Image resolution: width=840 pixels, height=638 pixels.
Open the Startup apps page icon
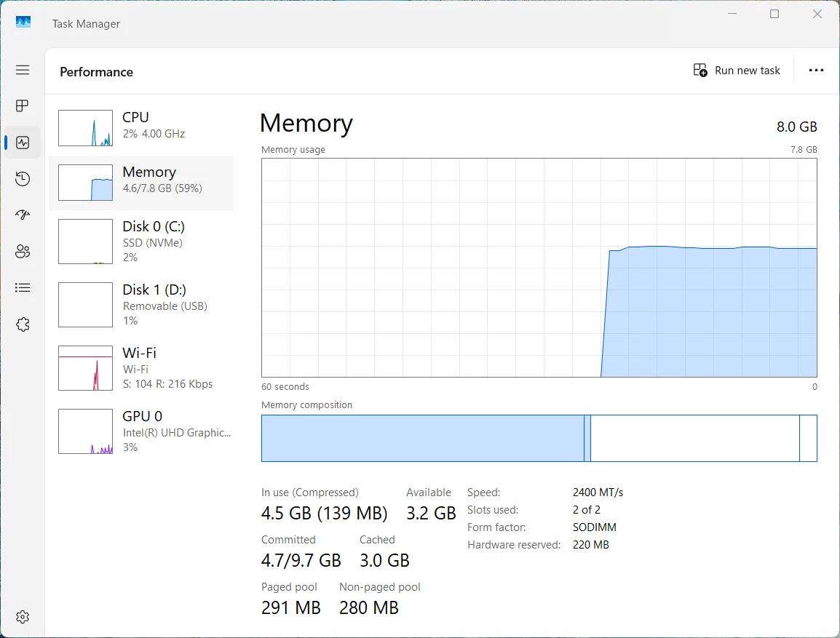click(x=23, y=215)
